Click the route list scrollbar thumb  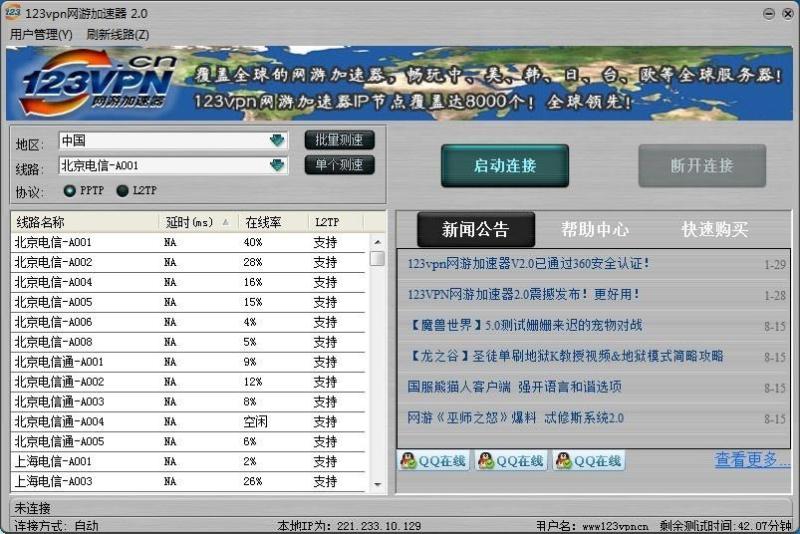click(x=377, y=259)
